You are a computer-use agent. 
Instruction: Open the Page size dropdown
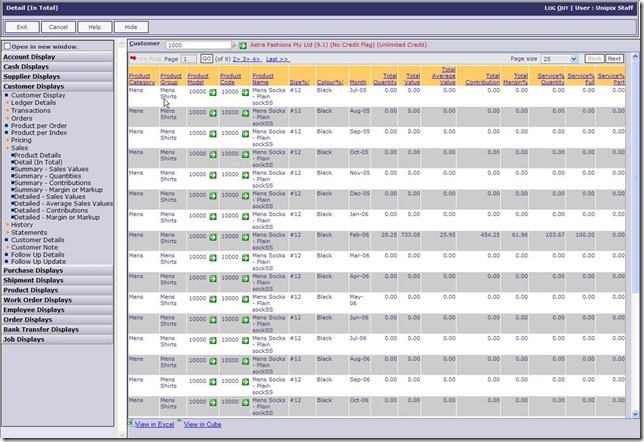tap(558, 59)
